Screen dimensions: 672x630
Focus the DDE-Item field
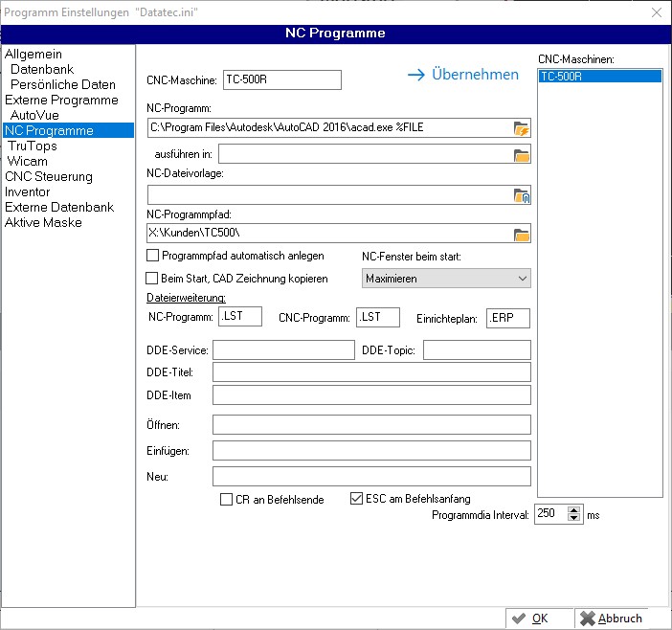[x=371, y=394]
